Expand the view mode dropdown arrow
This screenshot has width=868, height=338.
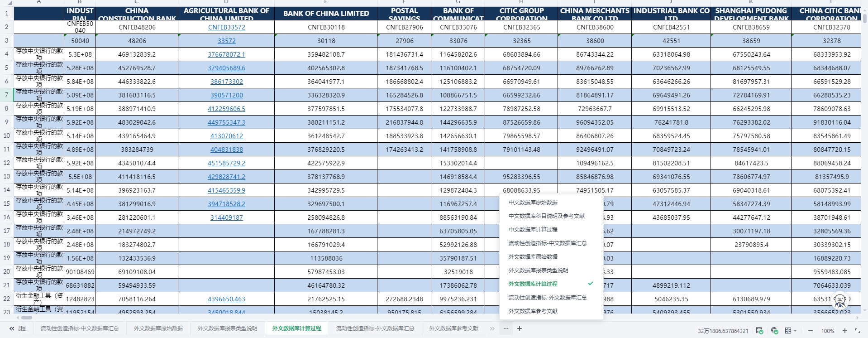(795, 331)
